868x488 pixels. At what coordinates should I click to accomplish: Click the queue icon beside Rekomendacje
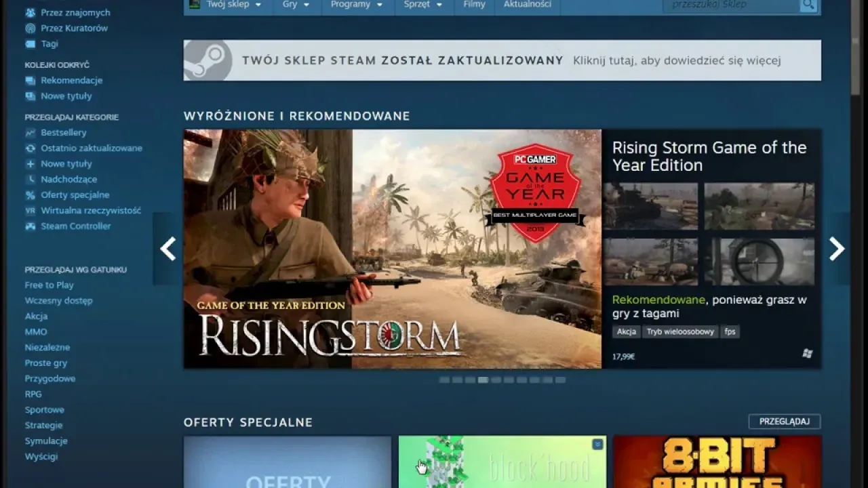coord(30,81)
